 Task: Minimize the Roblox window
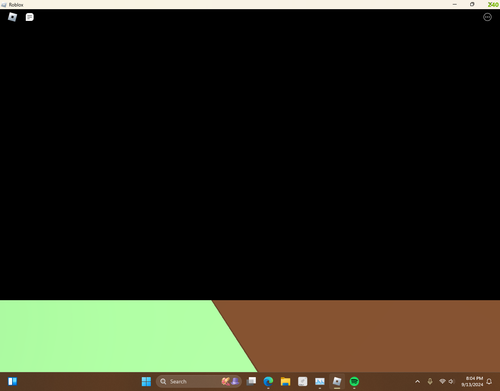pos(455,4)
